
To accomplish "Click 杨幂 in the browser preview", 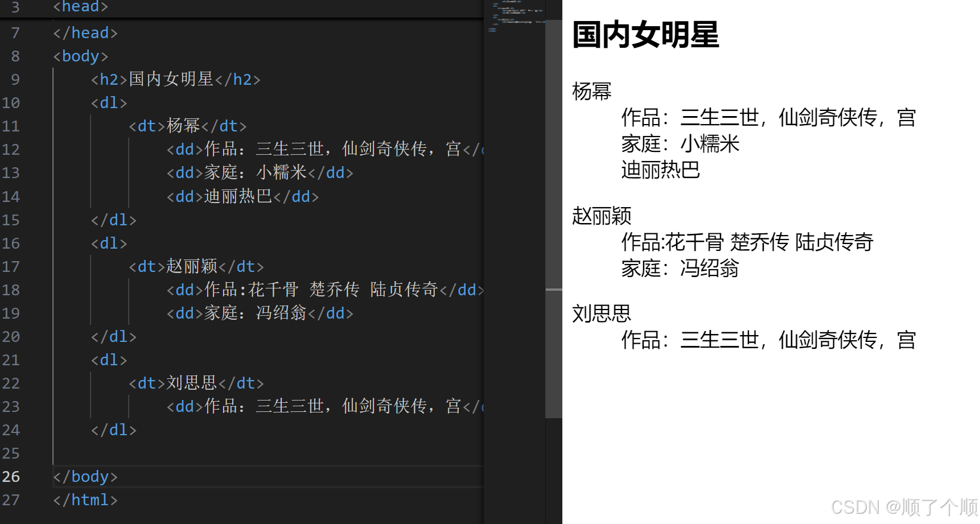I will click(x=592, y=92).
